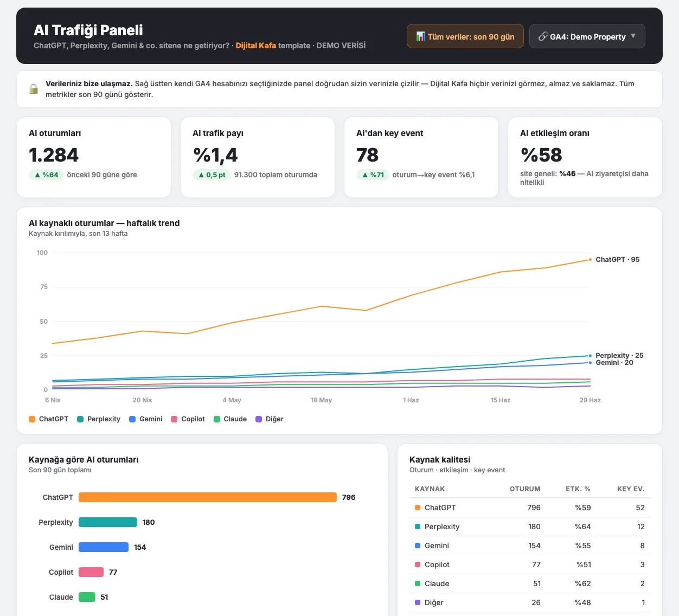Image resolution: width=679 pixels, height=616 pixels.
Task: Click the bar chart icon in date badge
Action: coord(420,36)
